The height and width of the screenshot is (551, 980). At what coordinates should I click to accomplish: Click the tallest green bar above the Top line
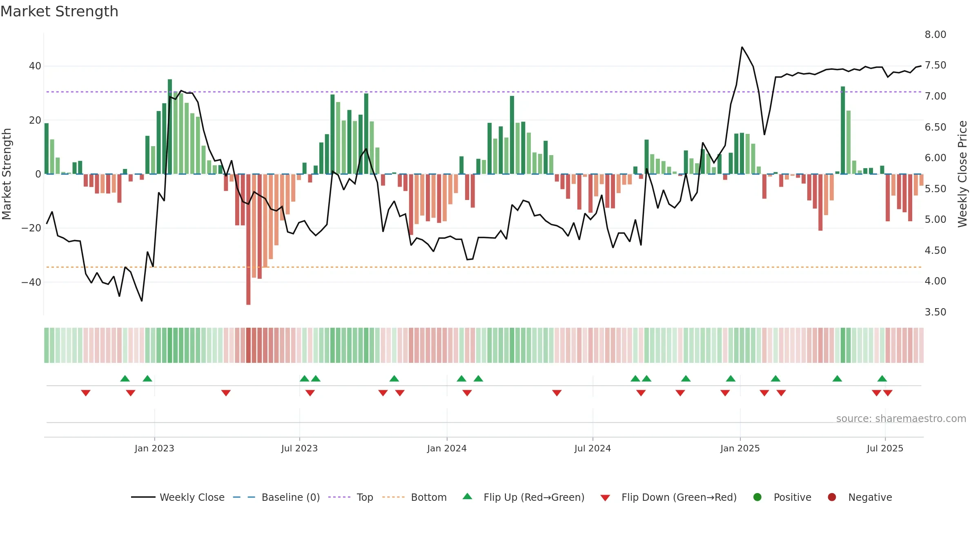point(170,127)
